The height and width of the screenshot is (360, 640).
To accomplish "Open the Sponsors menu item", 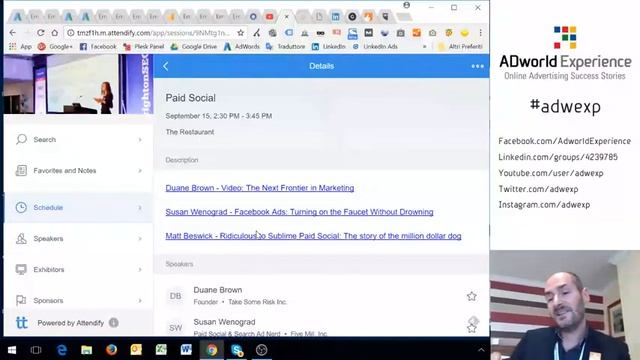I will [x=78, y=300].
